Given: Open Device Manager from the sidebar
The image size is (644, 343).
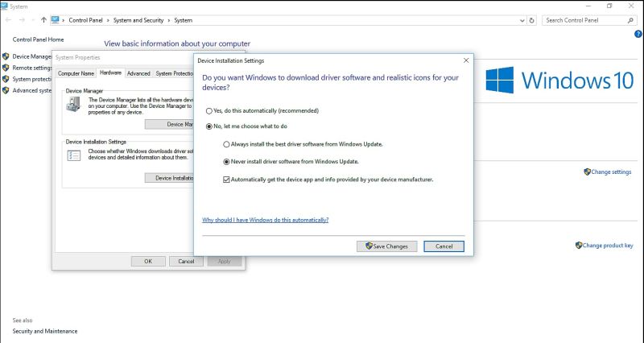Looking at the screenshot, I should pyautogui.click(x=32, y=56).
